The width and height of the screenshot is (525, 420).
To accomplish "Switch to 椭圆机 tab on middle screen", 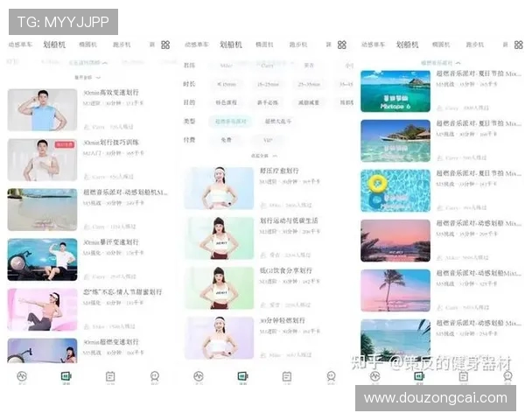I will pyautogui.click(x=264, y=45).
